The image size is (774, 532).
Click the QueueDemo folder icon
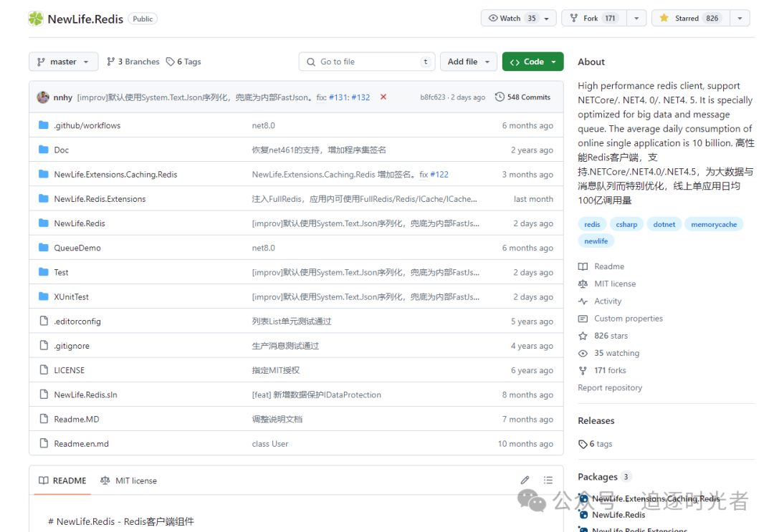[x=44, y=248]
